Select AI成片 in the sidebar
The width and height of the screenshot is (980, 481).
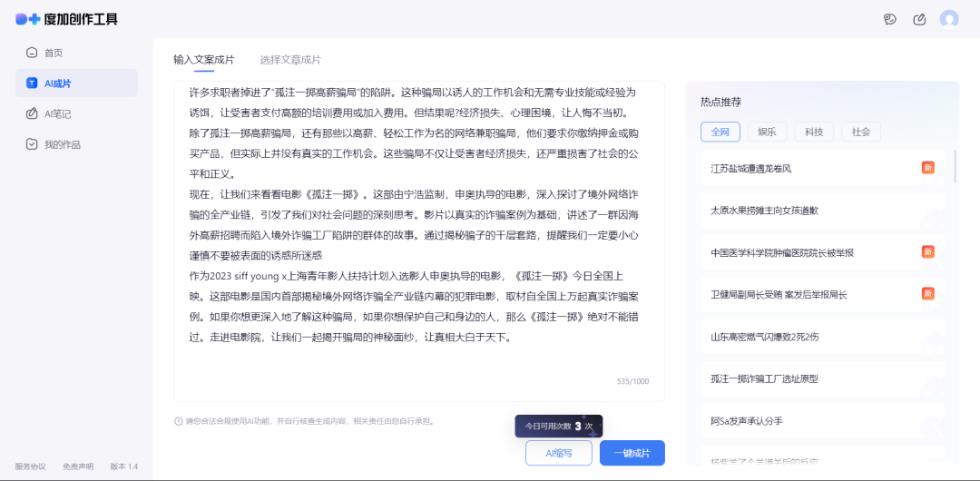tap(76, 83)
